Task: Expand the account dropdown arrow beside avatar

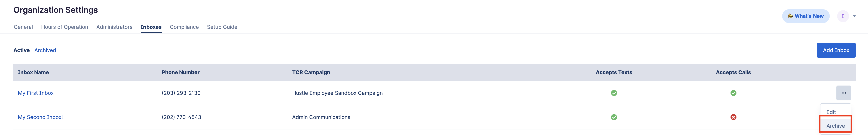Action: [854, 16]
